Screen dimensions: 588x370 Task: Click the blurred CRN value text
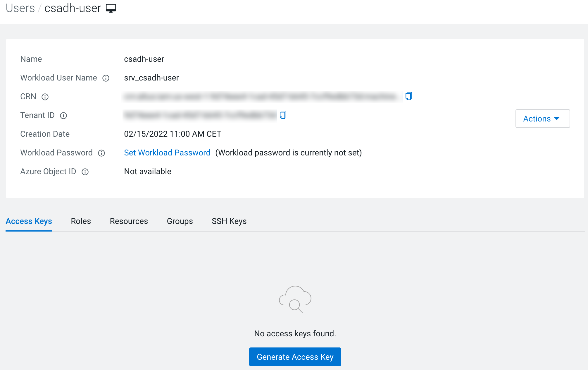260,97
